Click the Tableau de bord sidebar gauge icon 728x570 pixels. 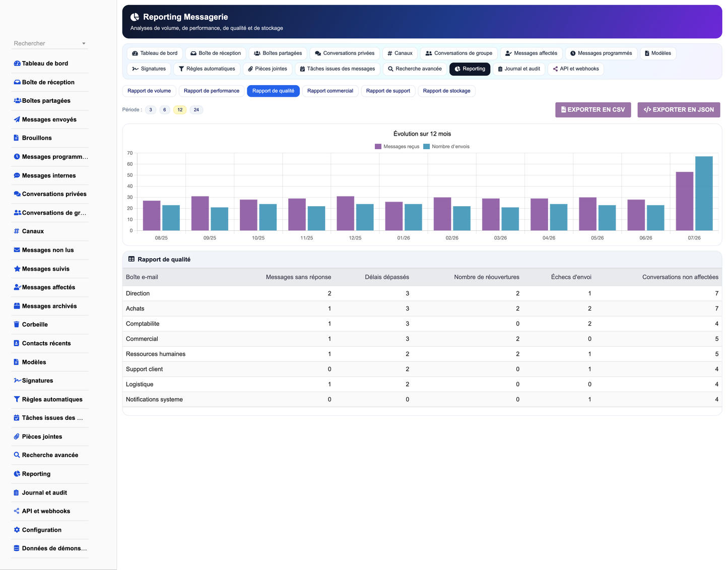(x=17, y=64)
